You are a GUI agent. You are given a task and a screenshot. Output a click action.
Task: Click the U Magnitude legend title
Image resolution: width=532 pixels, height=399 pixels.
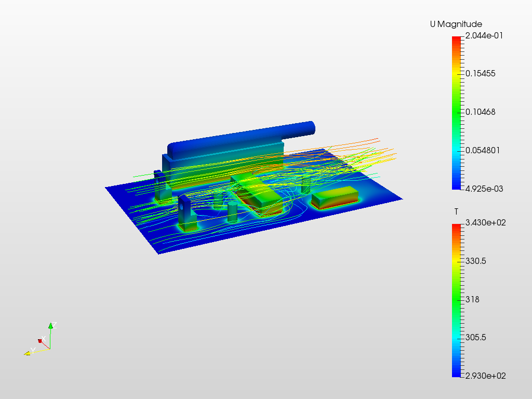point(456,24)
